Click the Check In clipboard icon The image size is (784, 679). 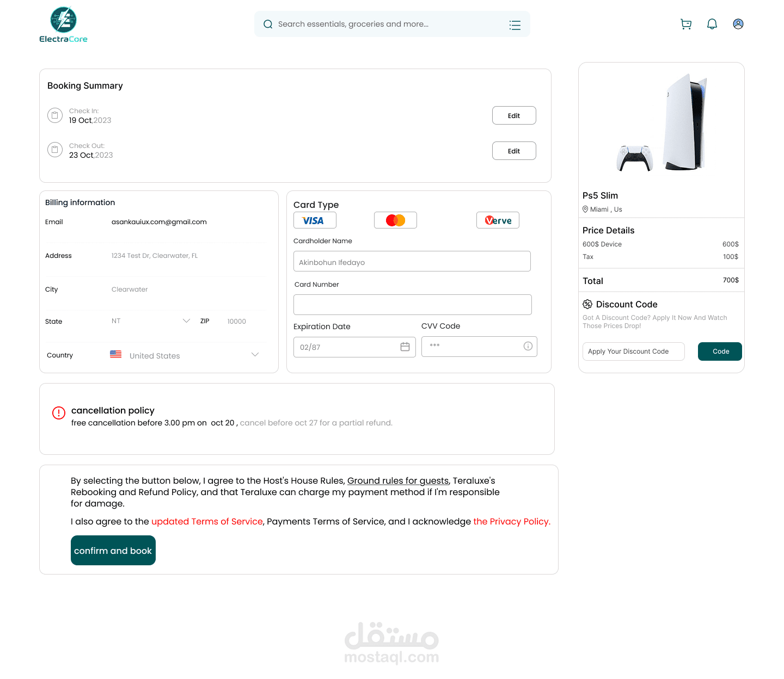(55, 115)
